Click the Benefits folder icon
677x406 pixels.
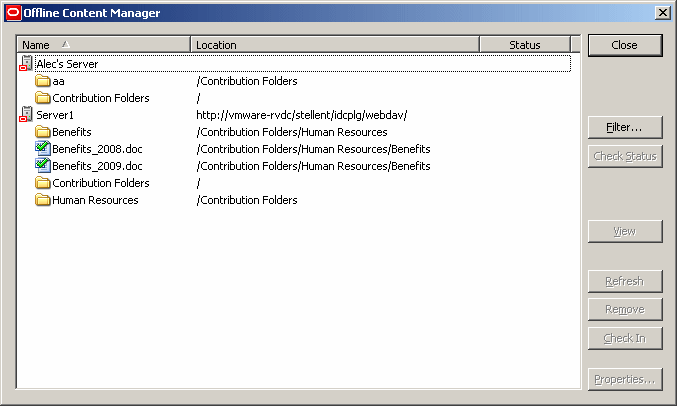43,132
